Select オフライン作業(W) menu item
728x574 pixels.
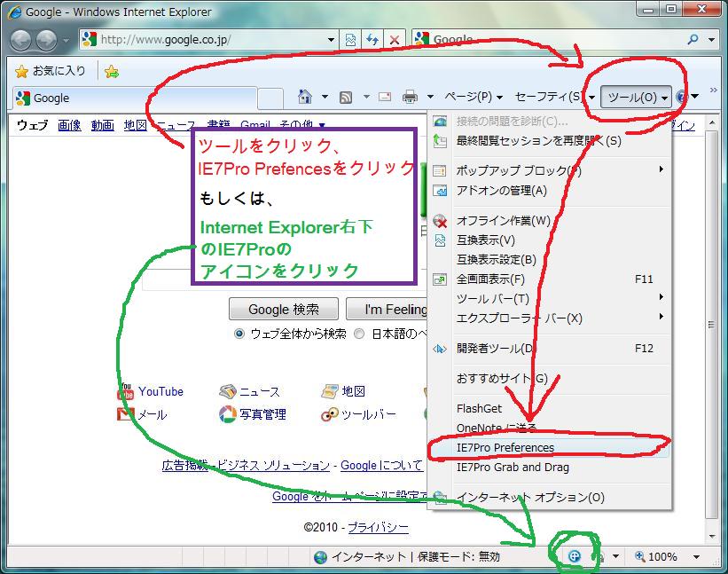pyautogui.click(x=548, y=221)
